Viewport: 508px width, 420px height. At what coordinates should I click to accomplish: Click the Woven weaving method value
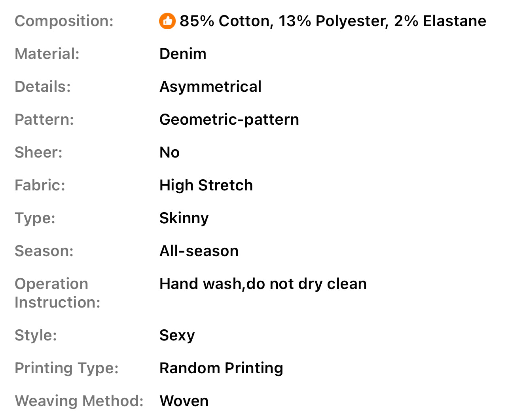pos(184,401)
